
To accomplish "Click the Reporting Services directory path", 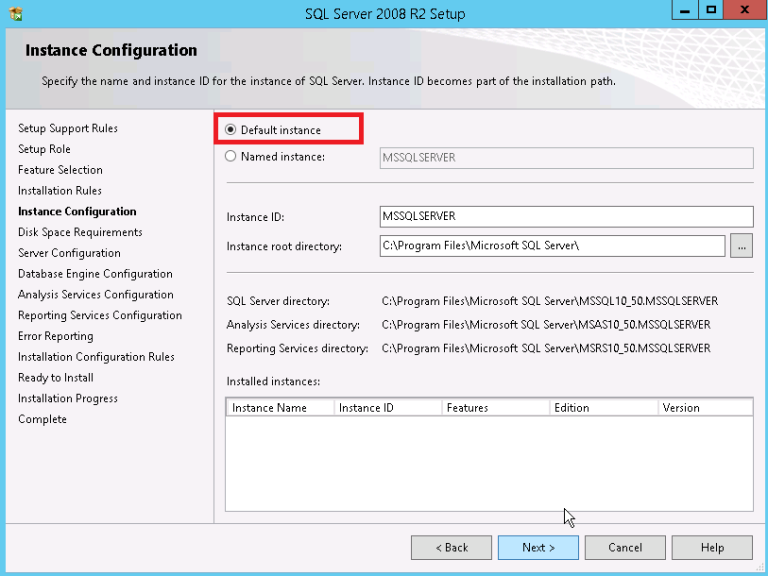I will pyautogui.click(x=546, y=348).
